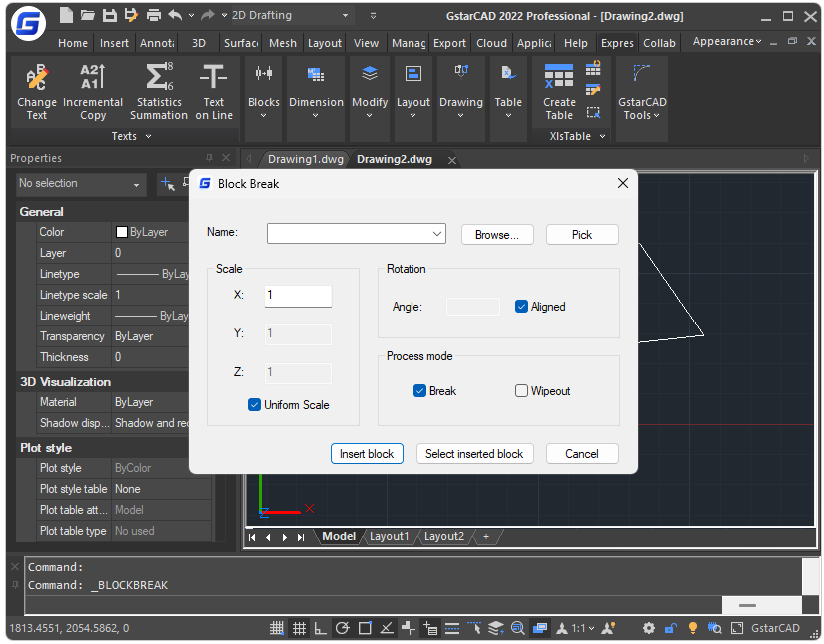Image resolution: width=824 pixels, height=644 pixels.
Task: Print the drawing using the printer icon
Action: point(154,15)
